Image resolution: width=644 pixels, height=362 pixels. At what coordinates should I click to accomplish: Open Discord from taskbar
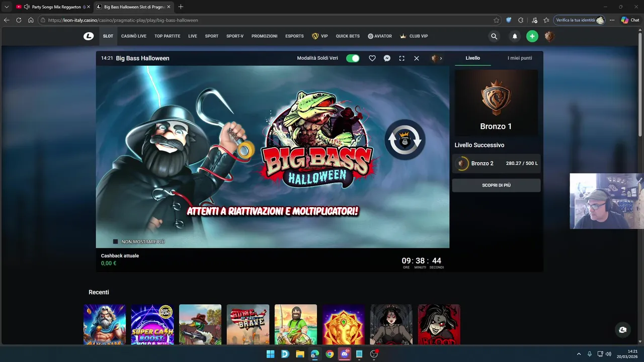point(344,354)
